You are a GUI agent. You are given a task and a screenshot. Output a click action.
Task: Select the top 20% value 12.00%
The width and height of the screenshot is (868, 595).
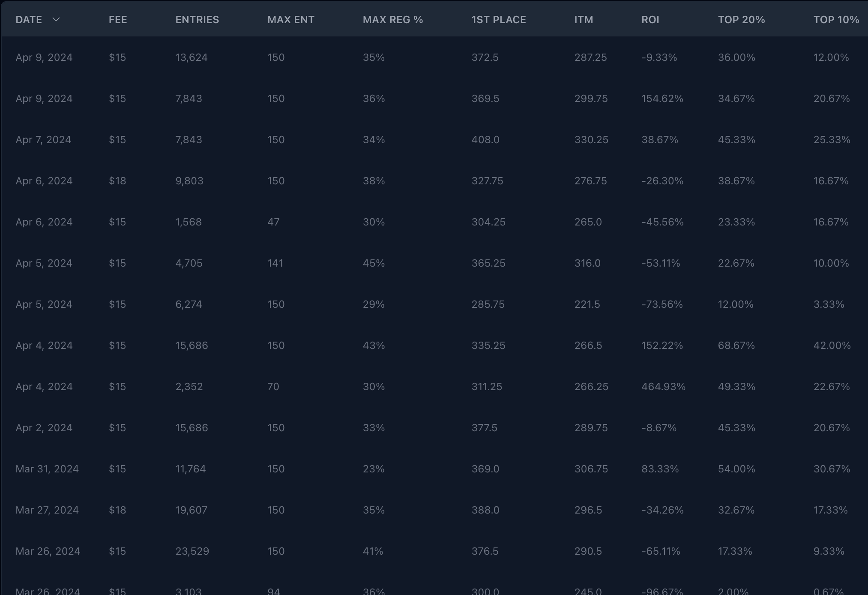tap(736, 304)
